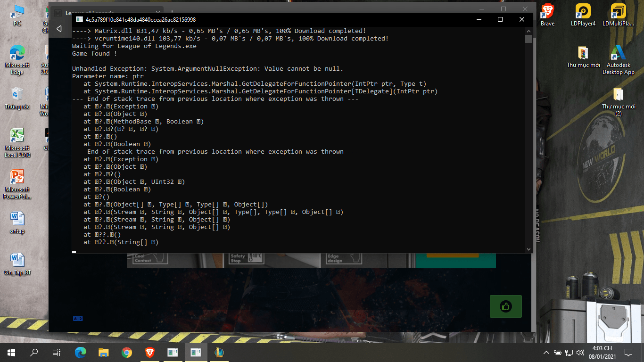Image resolution: width=644 pixels, height=362 pixels.
Task: Click the console window title hash text
Action: (x=140, y=19)
